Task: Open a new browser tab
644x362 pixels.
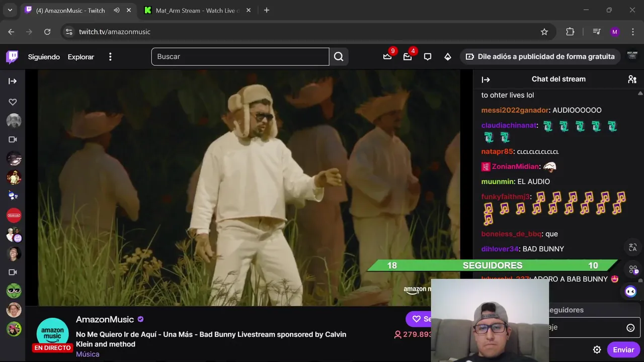Action: pos(267,10)
